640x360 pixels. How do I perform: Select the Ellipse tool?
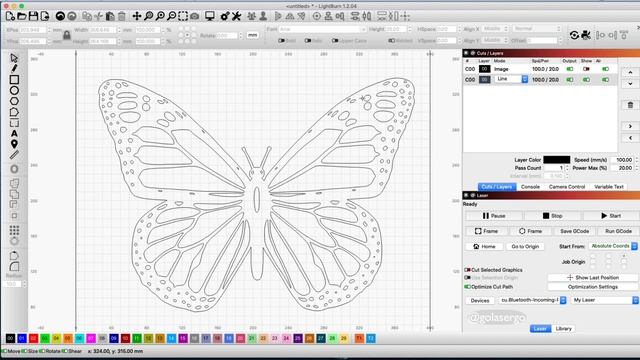pos(14,90)
